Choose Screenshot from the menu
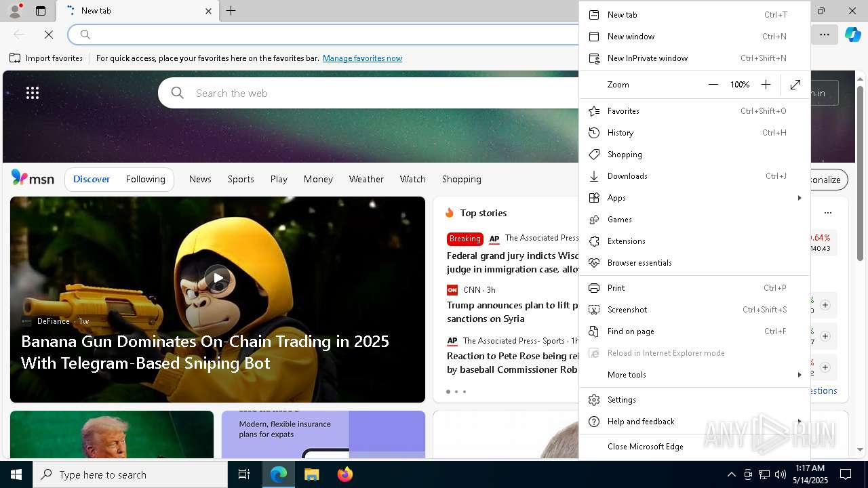This screenshot has width=868, height=488. pos(694,310)
